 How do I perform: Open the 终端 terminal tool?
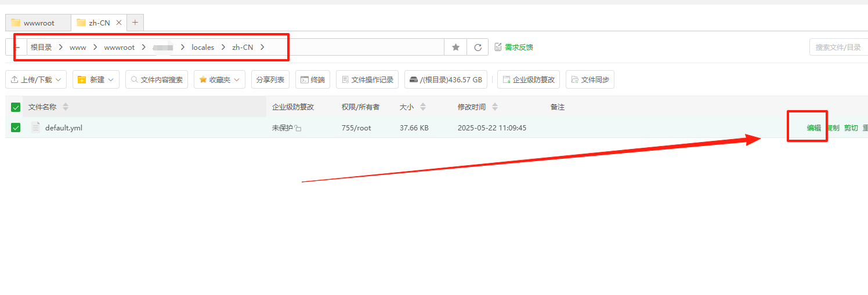[x=312, y=80]
